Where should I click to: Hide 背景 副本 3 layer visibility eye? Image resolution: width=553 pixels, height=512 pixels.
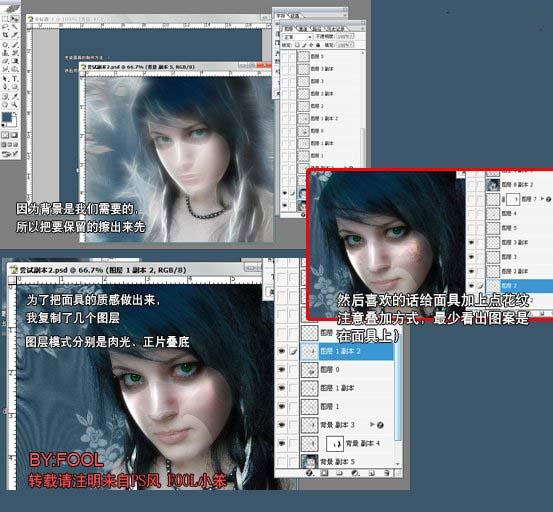tap(281, 425)
